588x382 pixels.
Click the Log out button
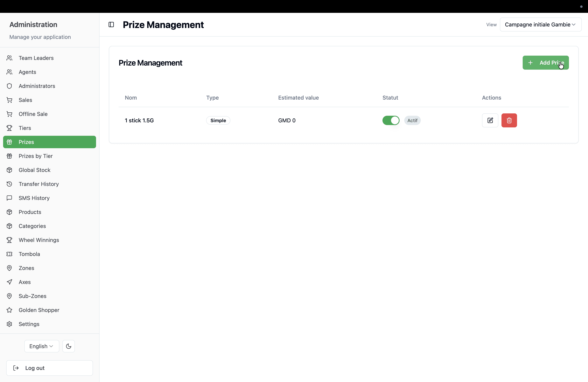[49, 368]
